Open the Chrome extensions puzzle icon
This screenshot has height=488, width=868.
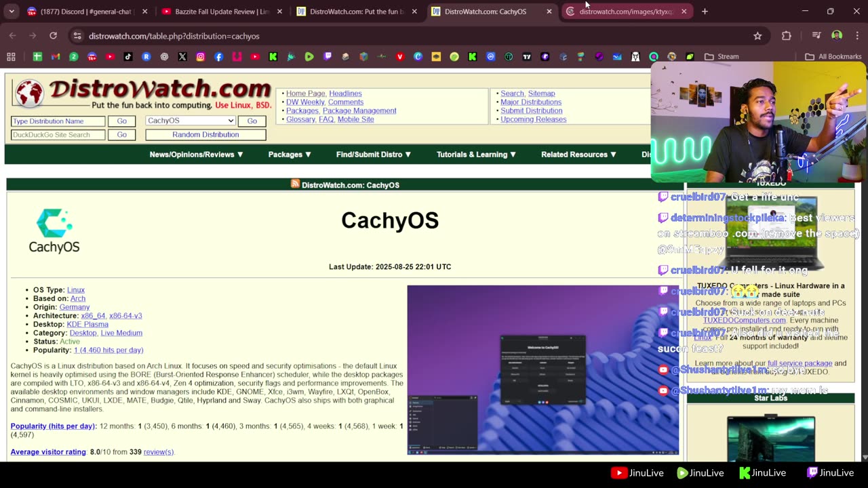click(787, 36)
